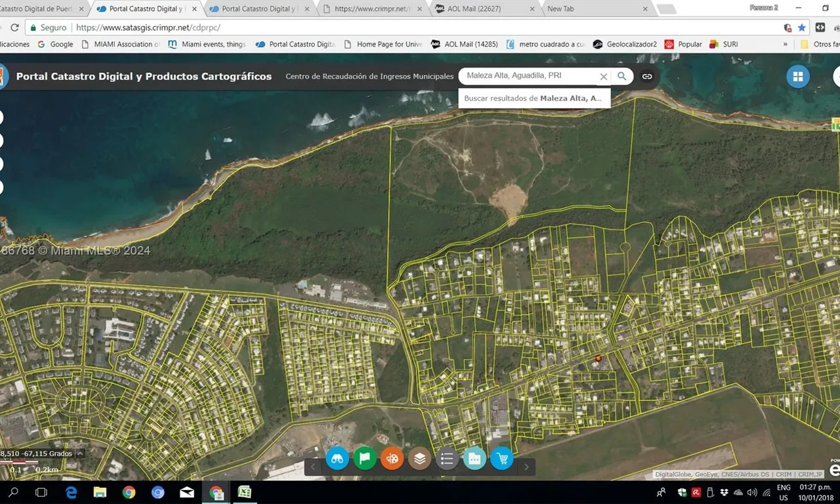Click the left arrow of the bottom toolbar

[313, 467]
